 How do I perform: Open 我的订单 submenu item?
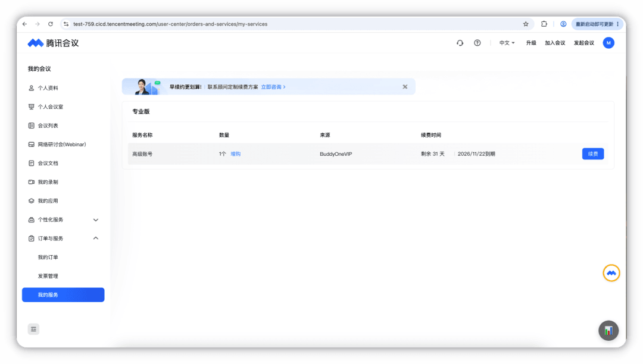[63, 257]
